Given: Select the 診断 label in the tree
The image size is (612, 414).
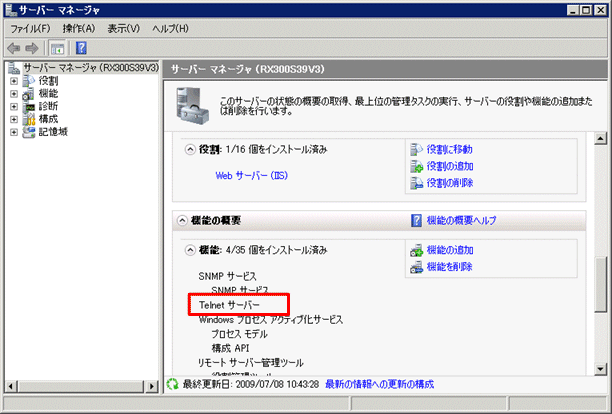Looking at the screenshot, I should pos(48,107).
